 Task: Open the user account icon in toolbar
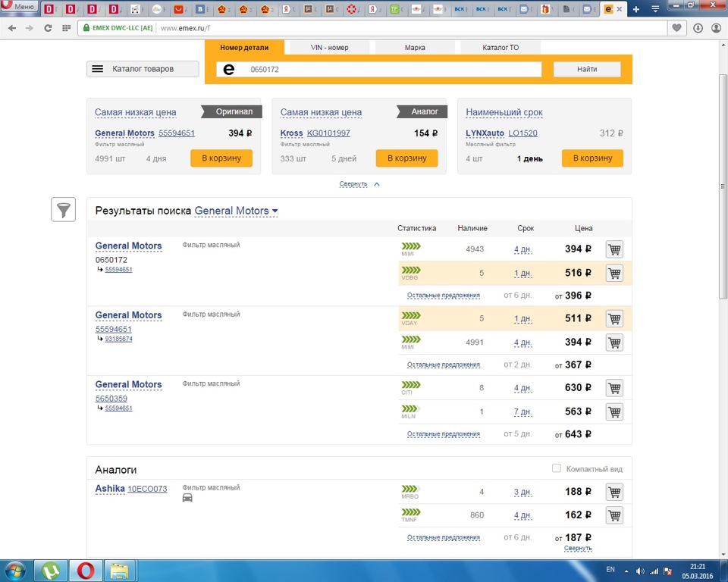pos(717,28)
